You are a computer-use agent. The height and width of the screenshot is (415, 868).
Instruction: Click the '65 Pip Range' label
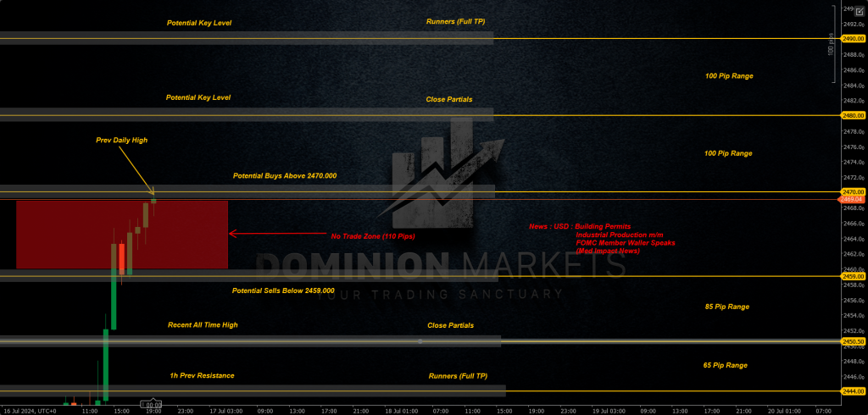(726, 365)
